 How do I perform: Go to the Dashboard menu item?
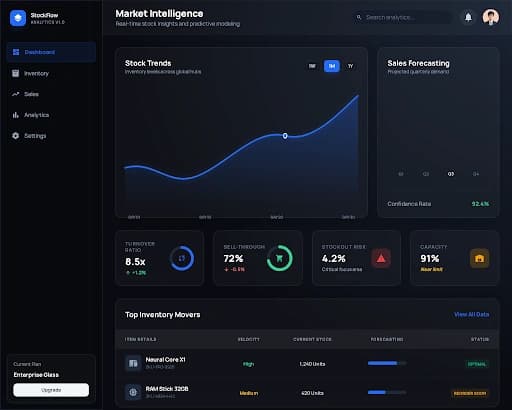pyautogui.click(x=51, y=52)
